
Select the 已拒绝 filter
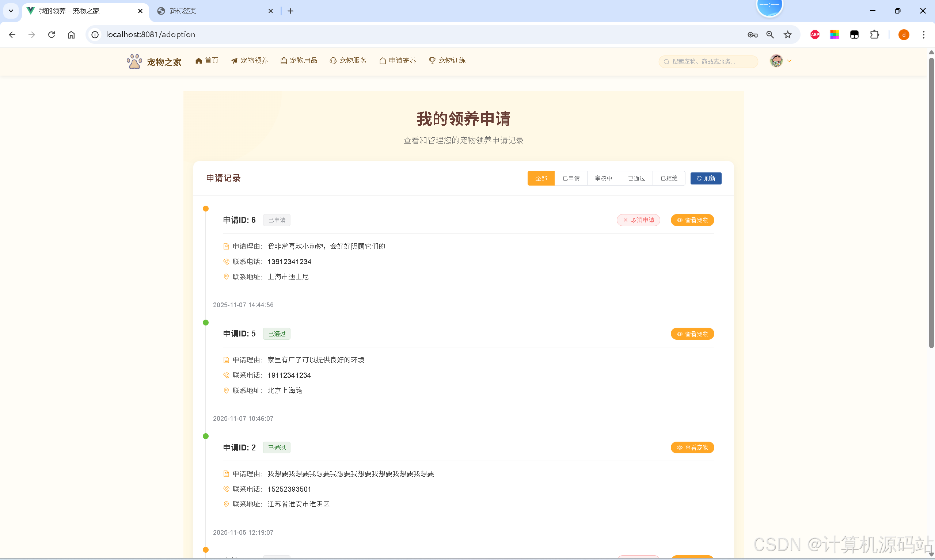coord(669,179)
